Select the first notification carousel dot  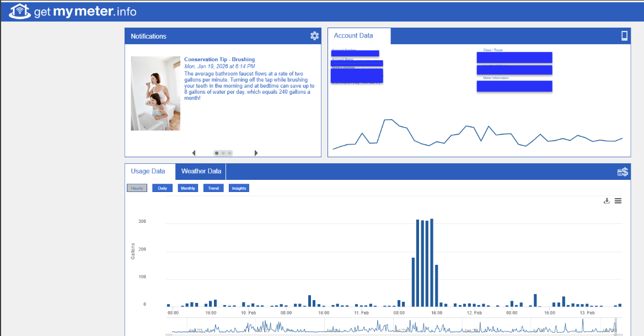coord(217,153)
